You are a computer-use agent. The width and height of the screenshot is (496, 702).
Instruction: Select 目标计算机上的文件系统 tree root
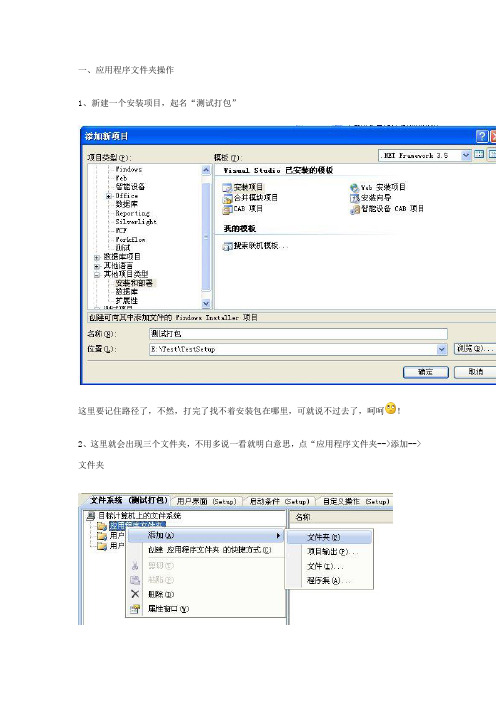click(x=140, y=516)
